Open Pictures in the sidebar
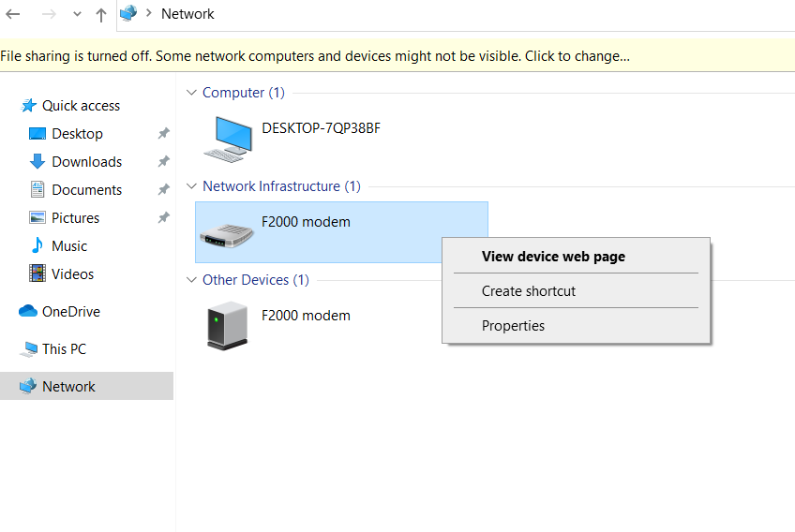This screenshot has width=795, height=532. coord(76,218)
